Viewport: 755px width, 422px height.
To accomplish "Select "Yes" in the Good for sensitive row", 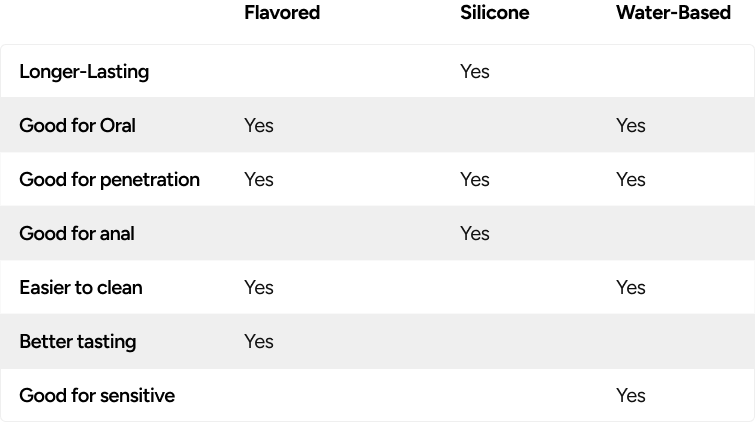I will [631, 396].
